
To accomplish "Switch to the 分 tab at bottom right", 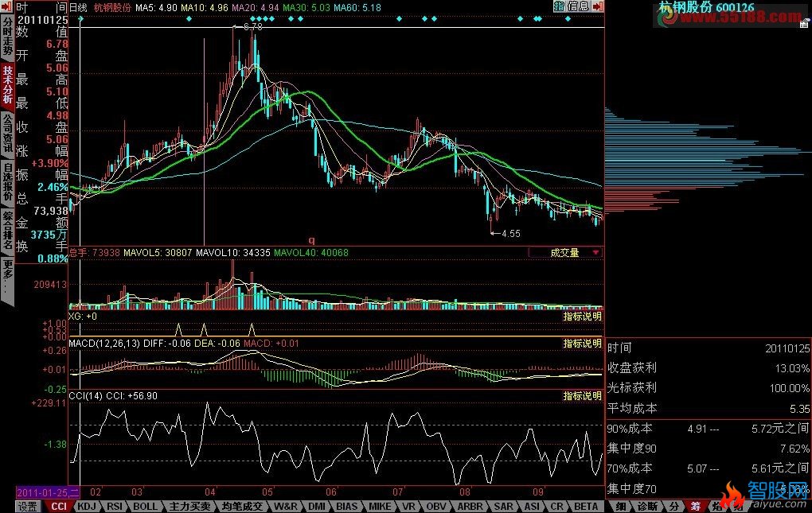I will [673, 507].
